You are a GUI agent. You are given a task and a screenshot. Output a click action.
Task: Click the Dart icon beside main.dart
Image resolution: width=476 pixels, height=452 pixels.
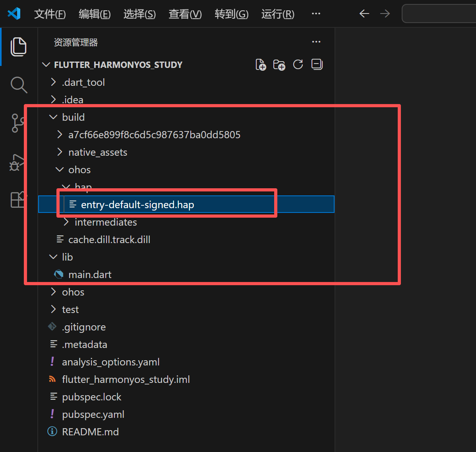tap(58, 274)
